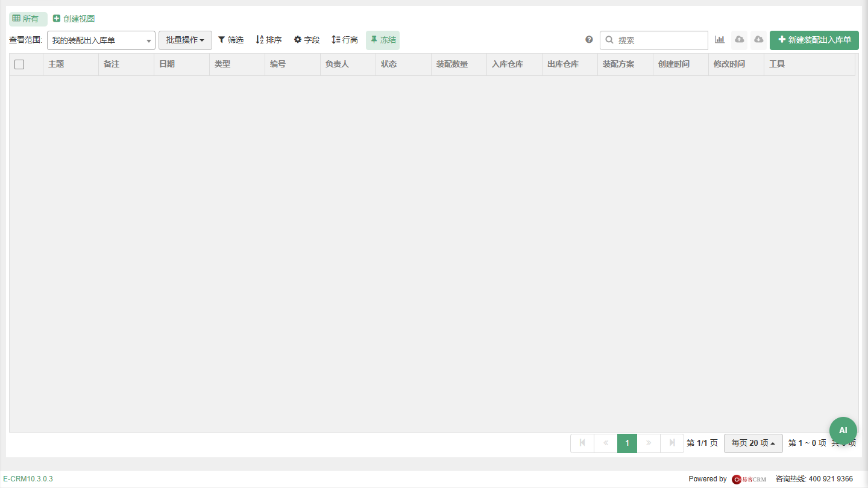Screen dimensions: 868x488
Task: Click the E-CRM10.3.0.3 version link
Action: 28,479
